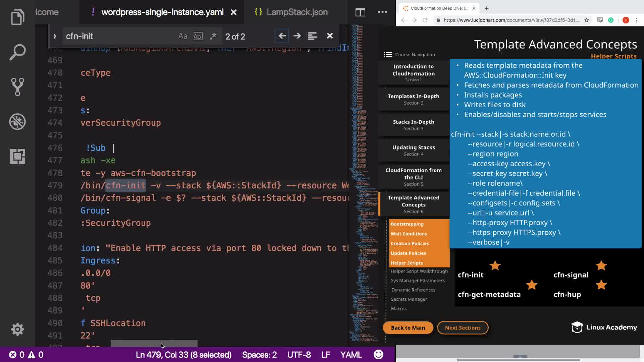The image size is (644, 362).
Task: Expand the replace toggle arrow
Action: 55,36
